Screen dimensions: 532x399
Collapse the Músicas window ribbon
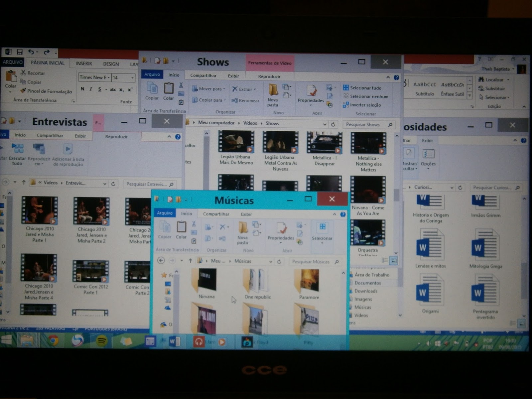pos(334,214)
